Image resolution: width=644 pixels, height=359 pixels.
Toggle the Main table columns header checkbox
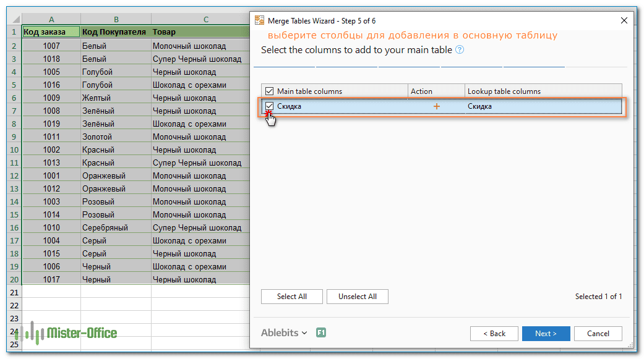pos(270,91)
